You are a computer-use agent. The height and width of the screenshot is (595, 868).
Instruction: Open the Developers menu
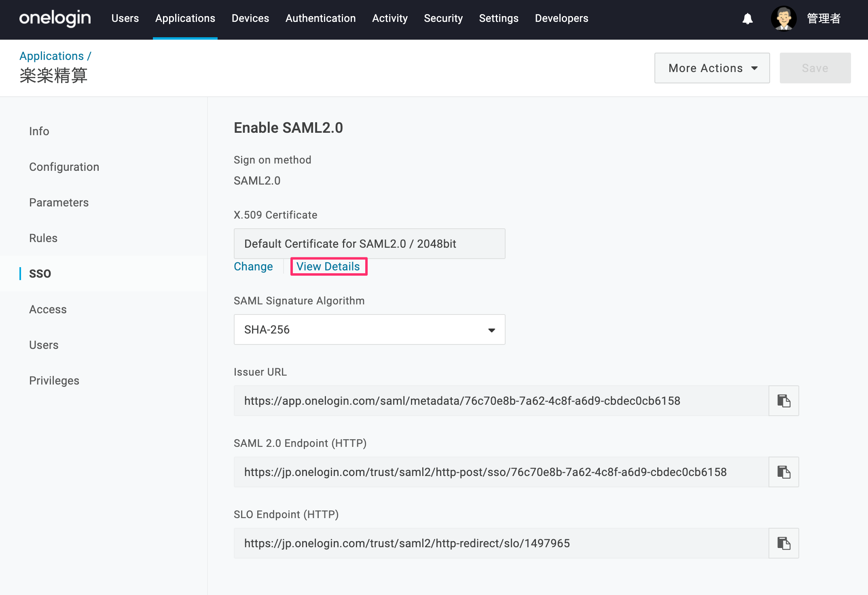561,18
